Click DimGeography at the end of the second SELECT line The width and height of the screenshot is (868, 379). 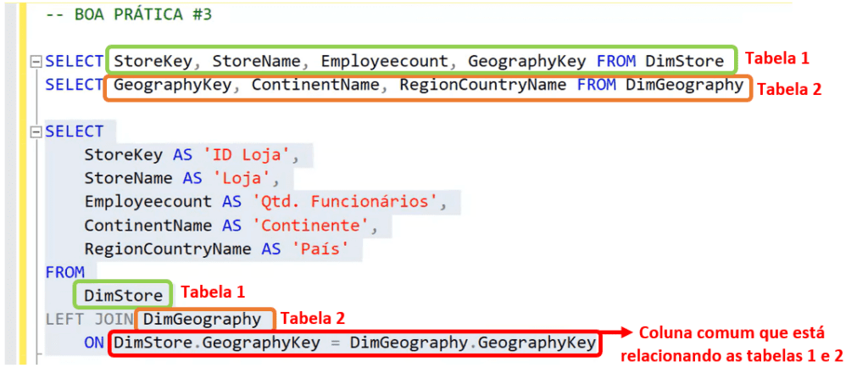[x=685, y=86]
